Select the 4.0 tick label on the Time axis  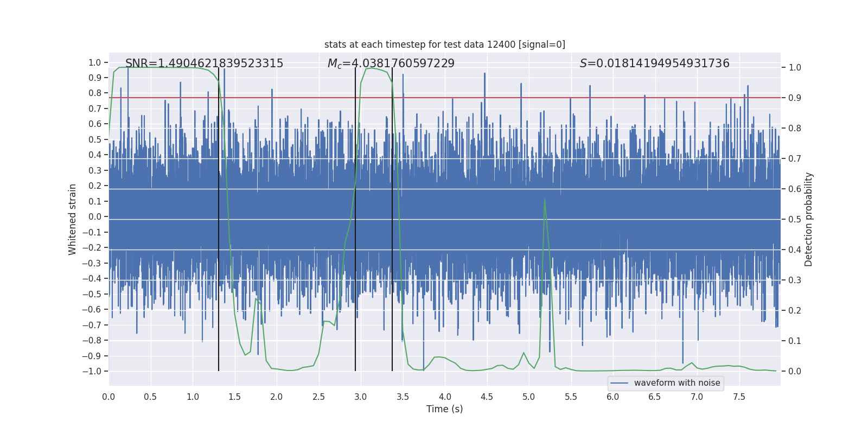coord(445,397)
